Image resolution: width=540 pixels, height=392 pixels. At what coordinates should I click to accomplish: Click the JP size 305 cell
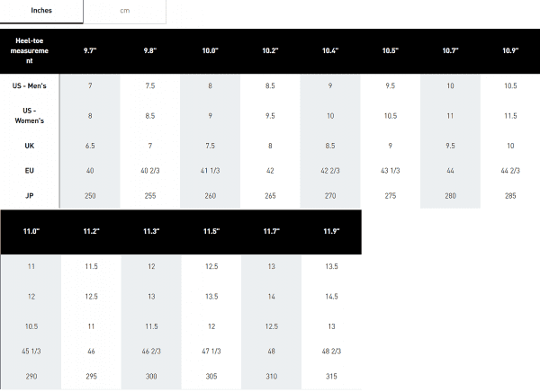pos(211,375)
